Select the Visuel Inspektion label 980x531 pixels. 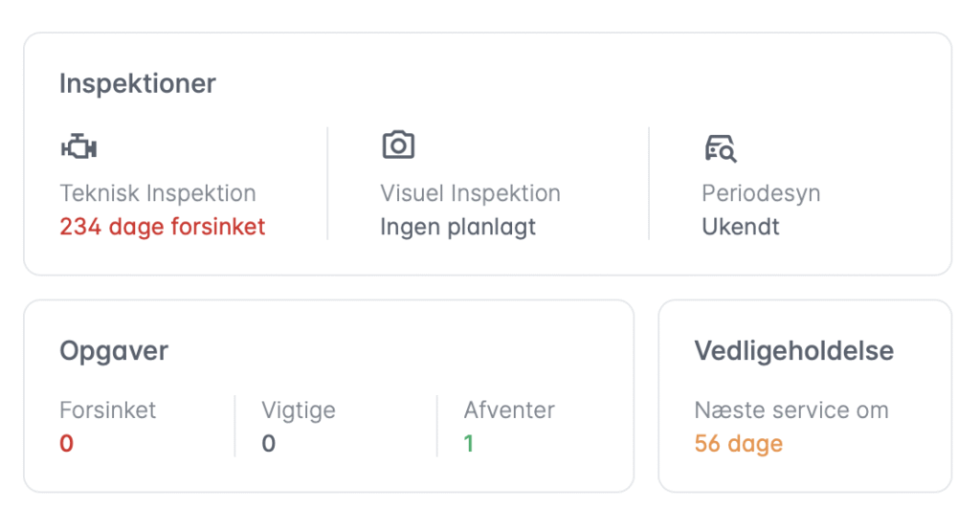pos(470,193)
